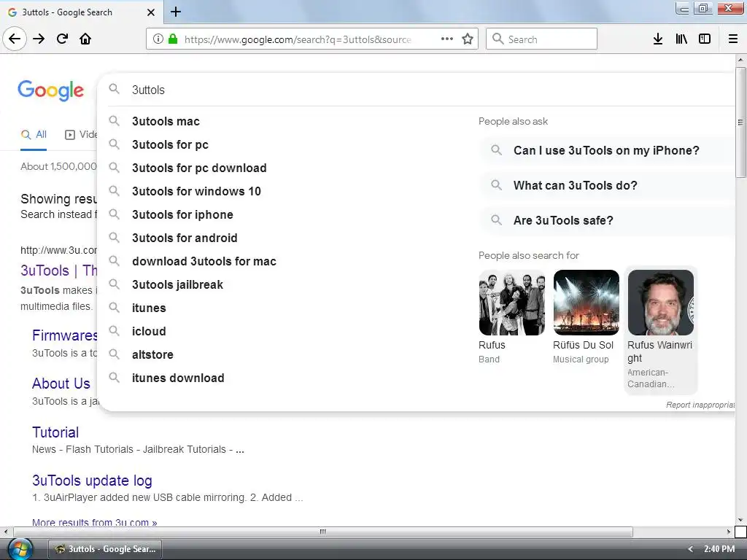
Task: Click the magnifier icon in Google search box
Action: pos(115,89)
